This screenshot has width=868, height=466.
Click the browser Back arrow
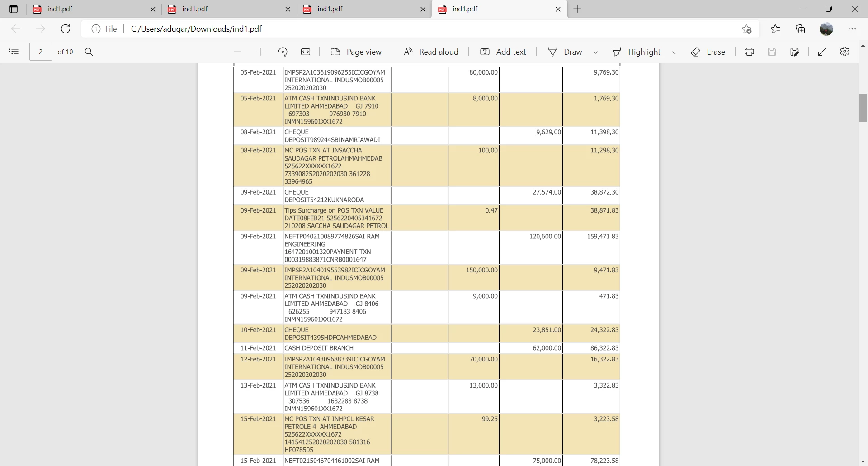pyautogui.click(x=16, y=29)
